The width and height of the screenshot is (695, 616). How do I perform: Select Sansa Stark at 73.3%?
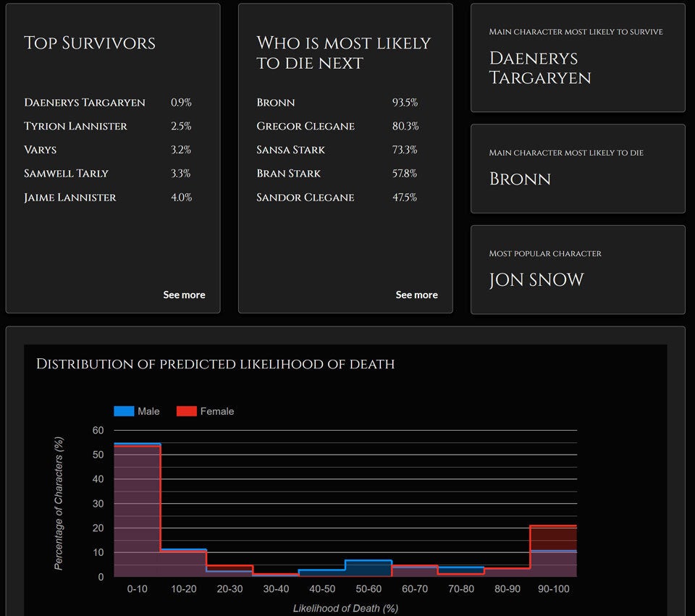(x=291, y=150)
